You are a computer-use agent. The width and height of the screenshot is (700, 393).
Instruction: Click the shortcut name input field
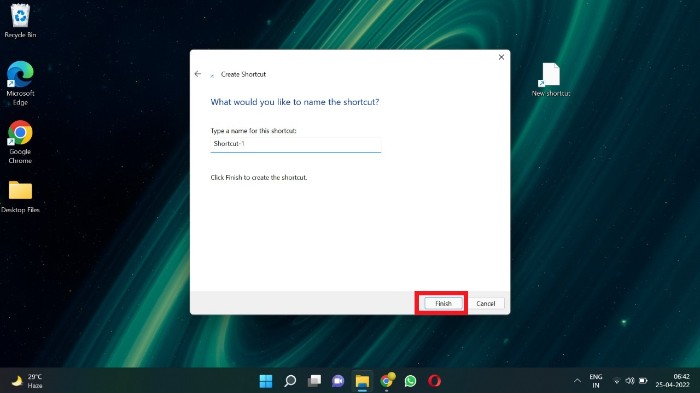click(x=296, y=144)
